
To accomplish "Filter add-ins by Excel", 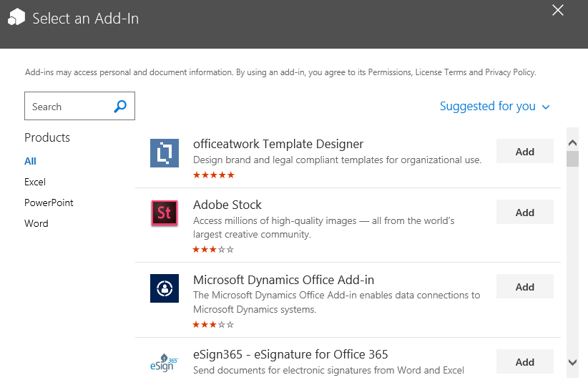I will point(35,182).
